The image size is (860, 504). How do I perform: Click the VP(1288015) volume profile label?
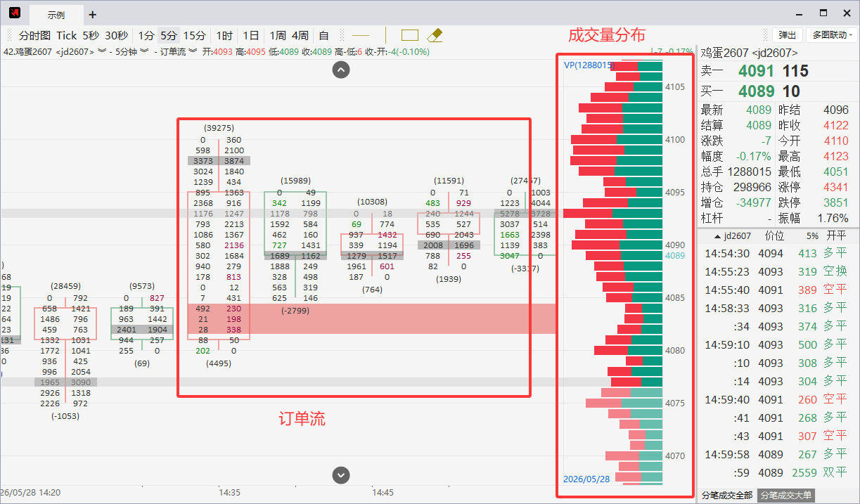point(590,65)
